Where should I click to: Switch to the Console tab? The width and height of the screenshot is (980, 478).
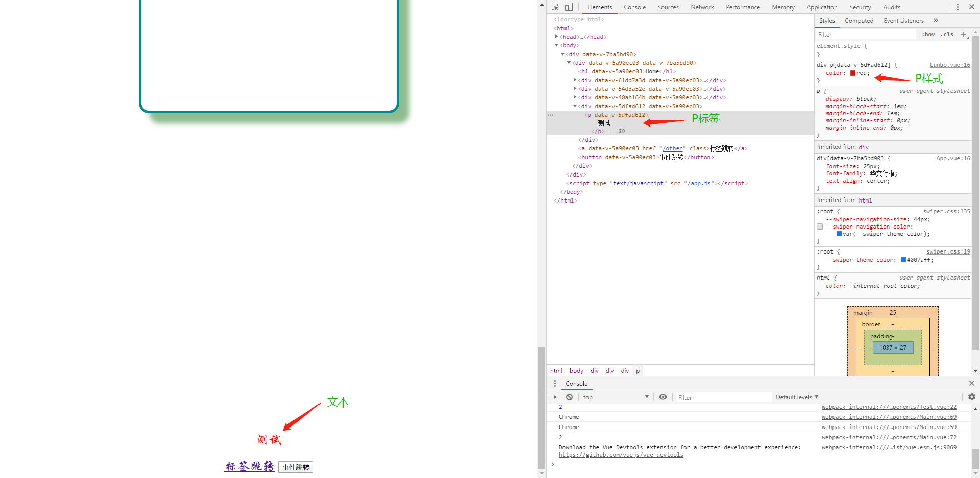click(634, 7)
